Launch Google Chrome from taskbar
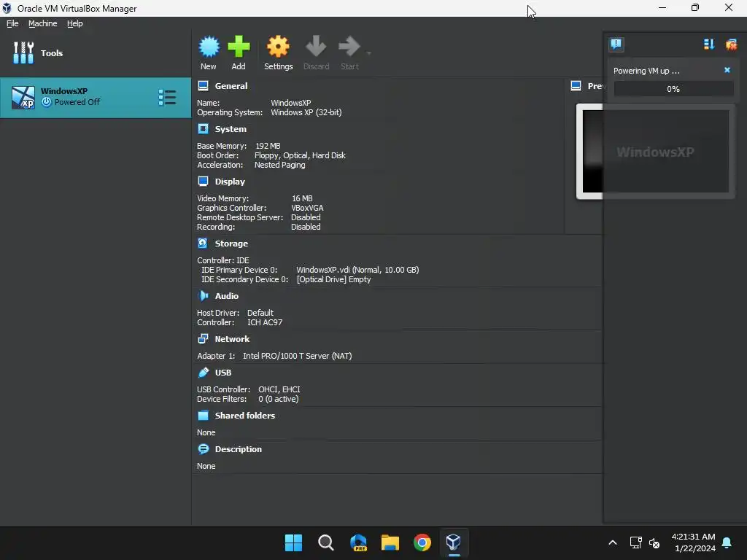The height and width of the screenshot is (560, 747). (422, 542)
